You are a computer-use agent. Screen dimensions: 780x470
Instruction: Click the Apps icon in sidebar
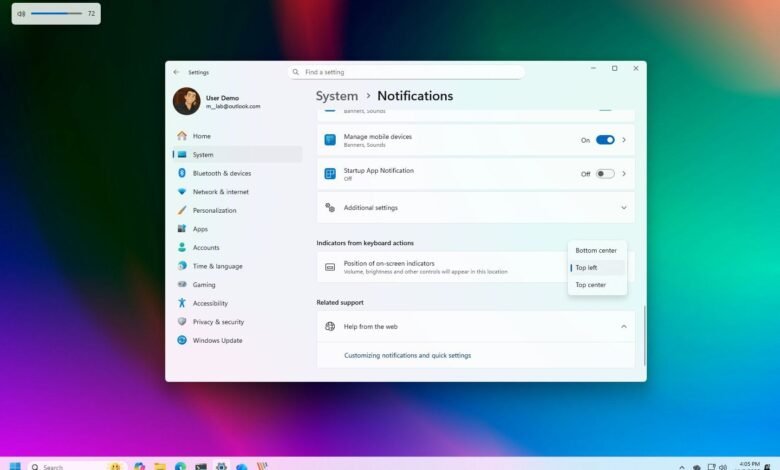pyautogui.click(x=182, y=229)
